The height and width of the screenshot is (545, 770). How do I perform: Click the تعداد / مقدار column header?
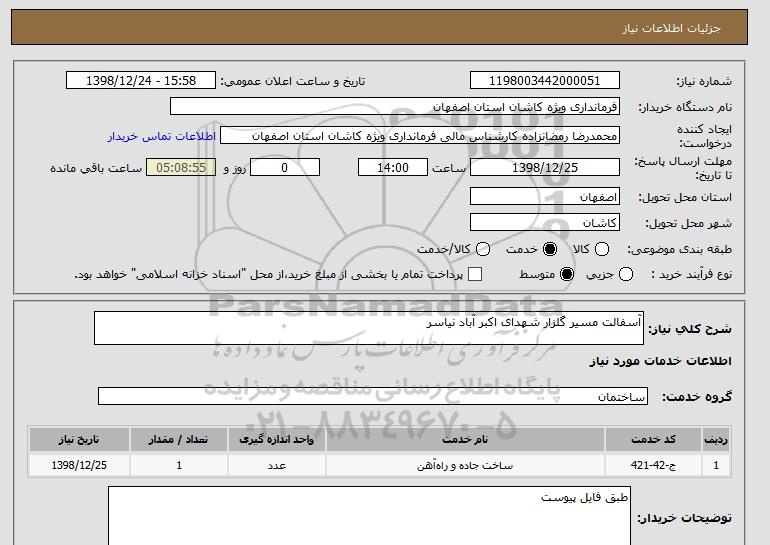179,439
